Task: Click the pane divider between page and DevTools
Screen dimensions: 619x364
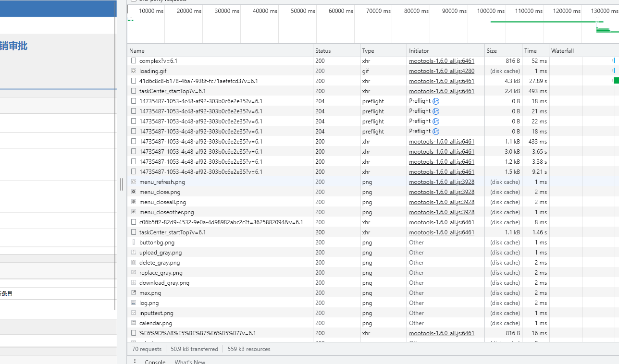Action: [x=122, y=184]
